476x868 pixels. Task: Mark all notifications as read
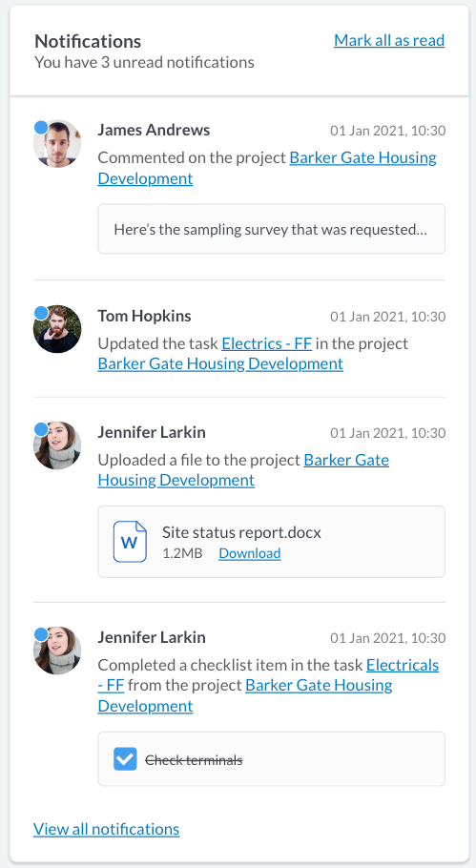[389, 40]
